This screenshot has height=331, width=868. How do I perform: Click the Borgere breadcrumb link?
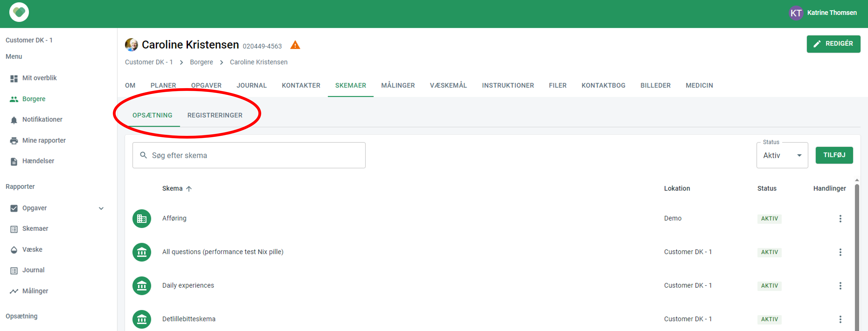pyautogui.click(x=201, y=62)
